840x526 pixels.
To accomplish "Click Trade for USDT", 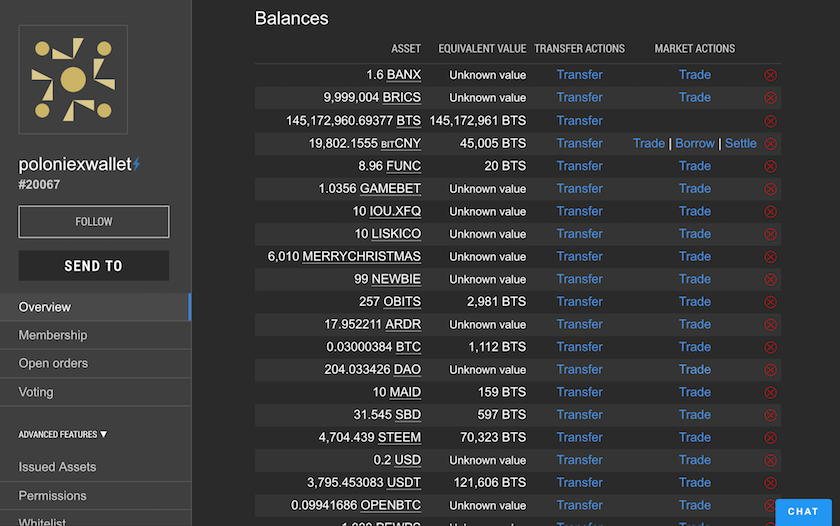I will (x=695, y=483).
